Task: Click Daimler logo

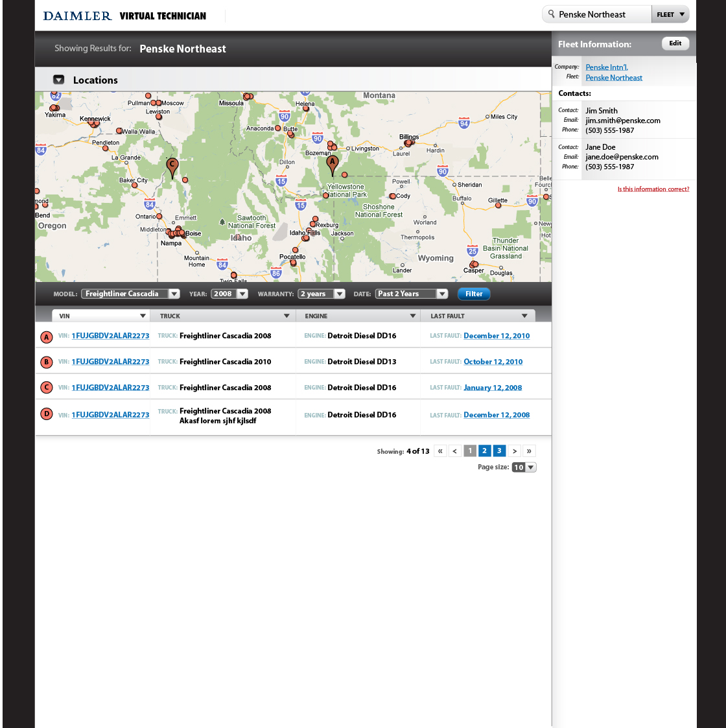Action: [x=77, y=16]
